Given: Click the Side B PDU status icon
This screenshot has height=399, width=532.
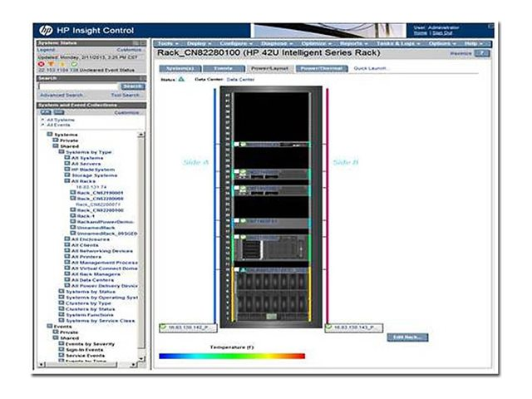Looking at the screenshot, I should 330,328.
